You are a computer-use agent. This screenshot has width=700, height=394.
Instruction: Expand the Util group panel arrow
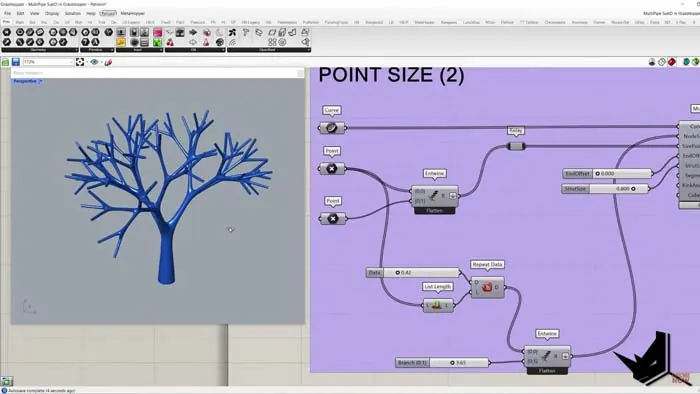(223, 50)
